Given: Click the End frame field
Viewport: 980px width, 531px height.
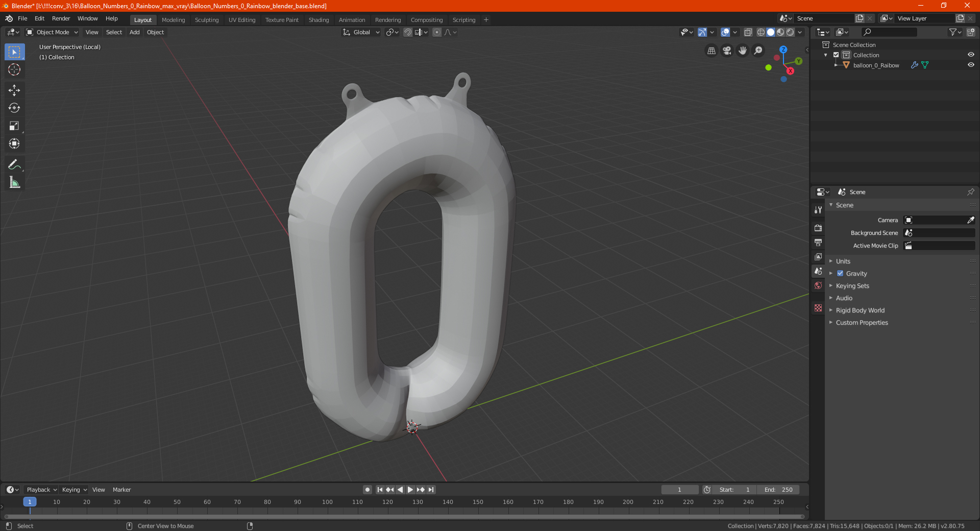Looking at the screenshot, I should 778,490.
